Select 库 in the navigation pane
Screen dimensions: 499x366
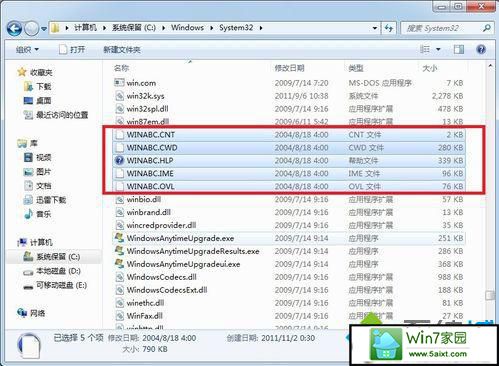[34, 143]
